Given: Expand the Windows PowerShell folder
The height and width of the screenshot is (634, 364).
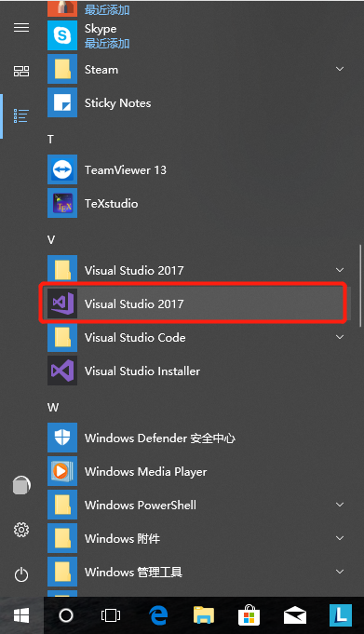Looking at the screenshot, I should pos(340,505).
